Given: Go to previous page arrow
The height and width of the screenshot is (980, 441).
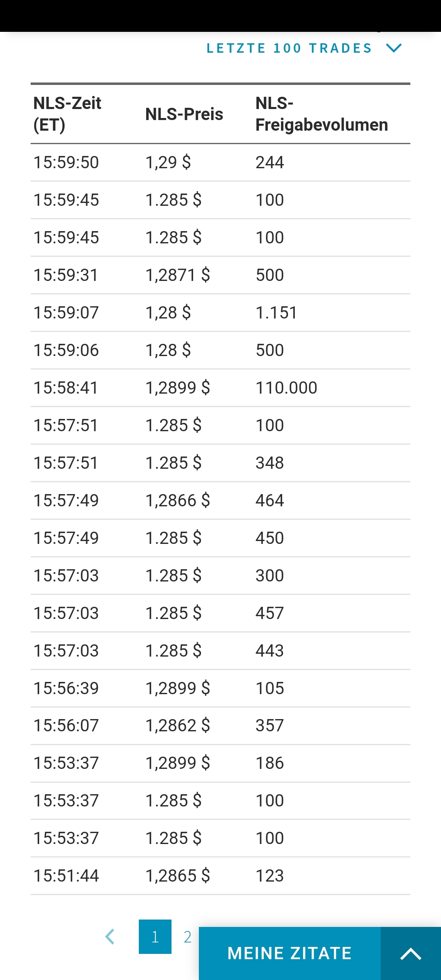Looking at the screenshot, I should (x=110, y=937).
